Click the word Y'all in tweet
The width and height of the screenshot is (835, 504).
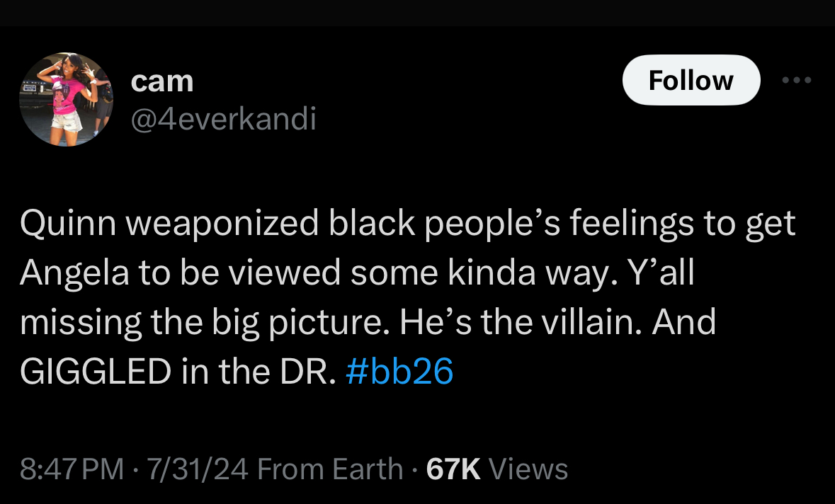click(662, 273)
